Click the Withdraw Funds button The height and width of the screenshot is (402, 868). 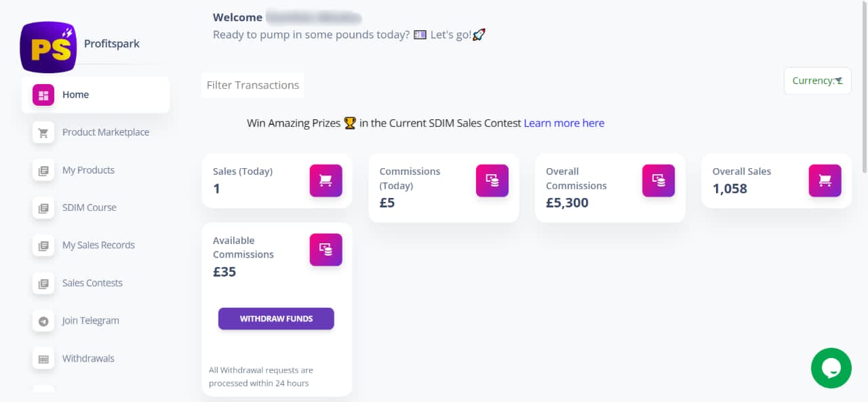pyautogui.click(x=276, y=319)
